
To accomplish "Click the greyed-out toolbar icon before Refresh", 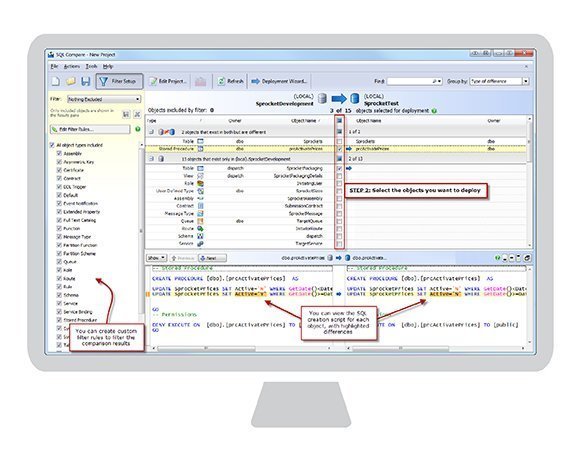I will pos(200,81).
